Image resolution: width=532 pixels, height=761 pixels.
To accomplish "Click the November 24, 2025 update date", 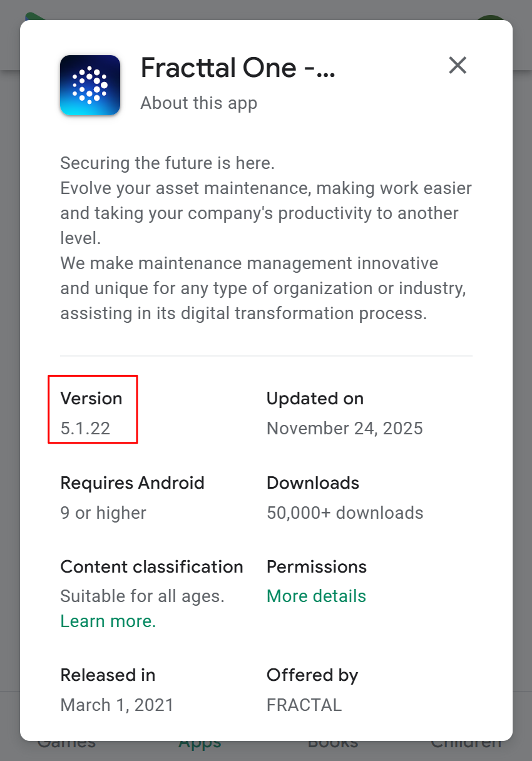I will tap(345, 428).
